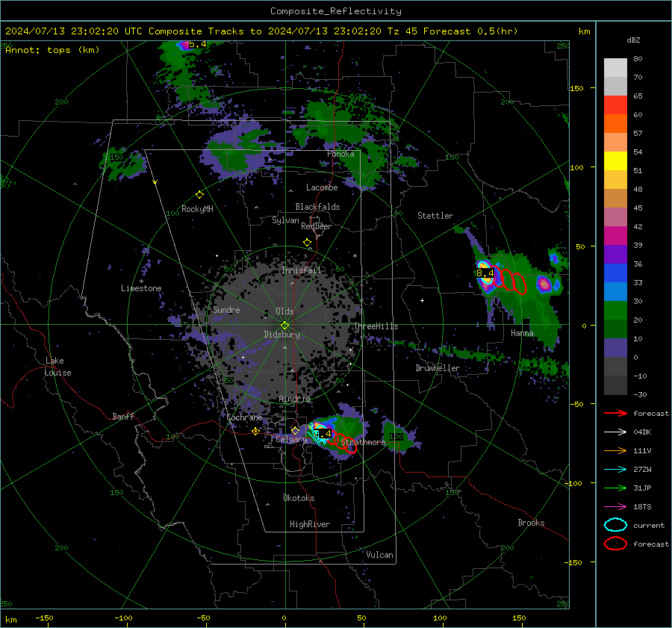Click the Okotoks city label
This screenshot has width=672, height=628.
[299, 498]
